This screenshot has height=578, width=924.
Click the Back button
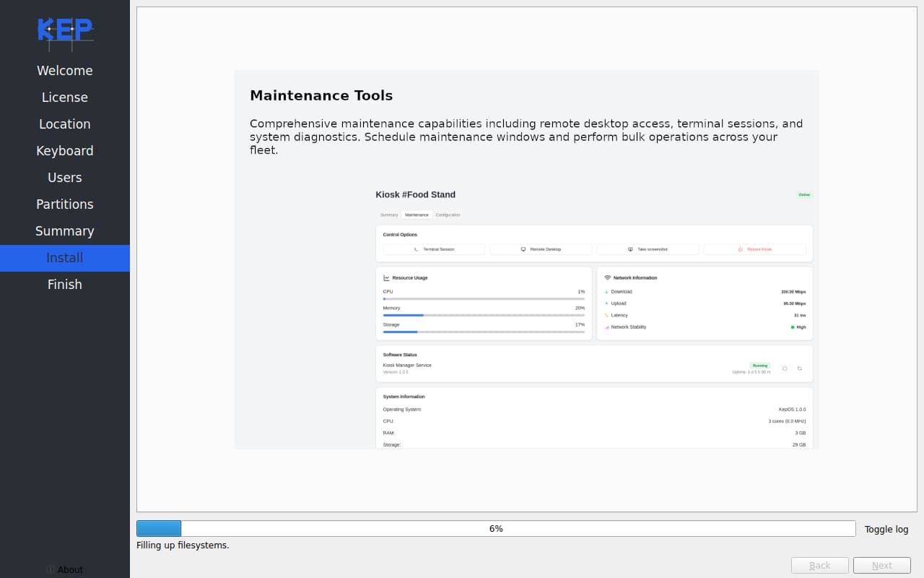(x=820, y=566)
